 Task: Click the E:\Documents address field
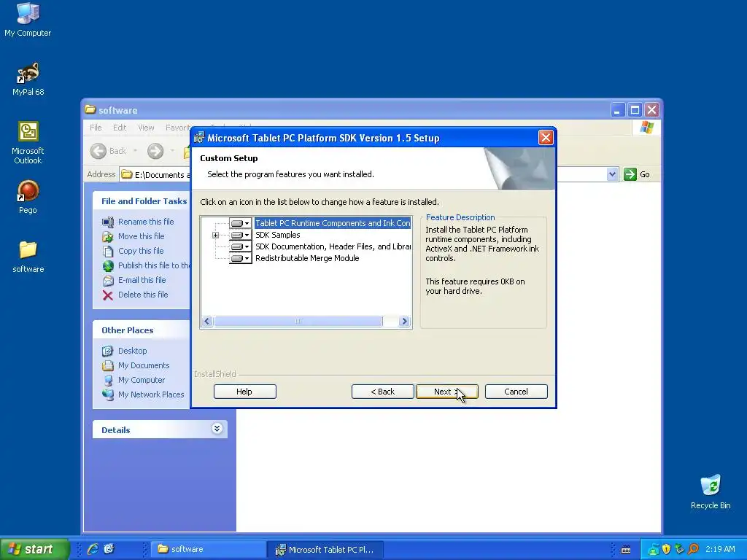pos(155,175)
